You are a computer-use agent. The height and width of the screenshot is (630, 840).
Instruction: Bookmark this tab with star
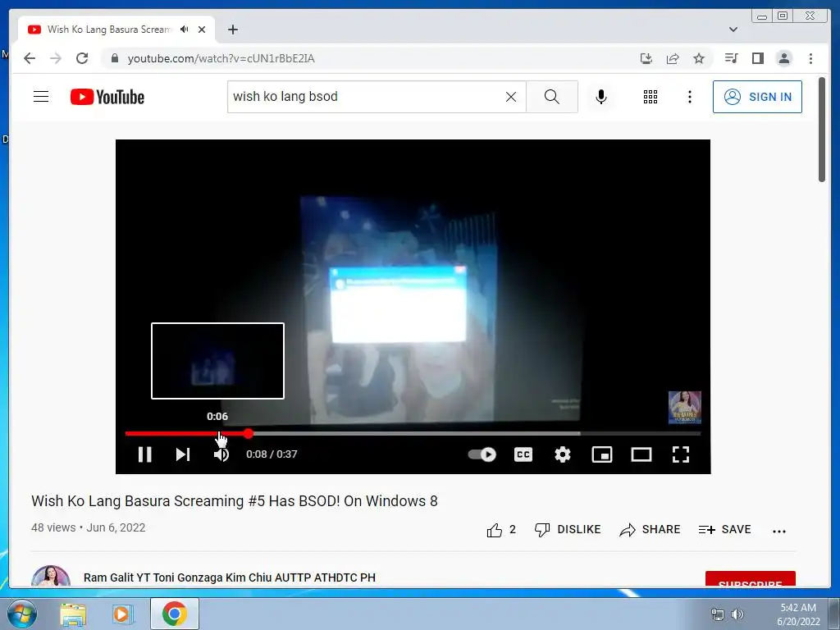click(699, 58)
